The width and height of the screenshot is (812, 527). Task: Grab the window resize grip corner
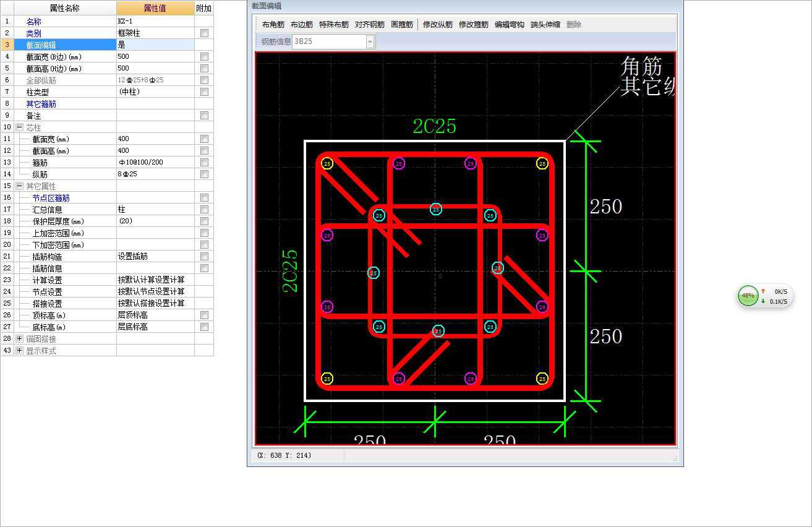(675, 458)
